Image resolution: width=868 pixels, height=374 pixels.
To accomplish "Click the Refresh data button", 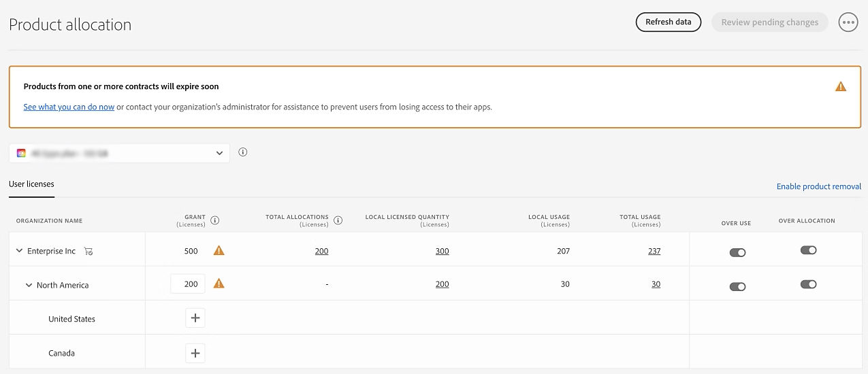I will [668, 22].
